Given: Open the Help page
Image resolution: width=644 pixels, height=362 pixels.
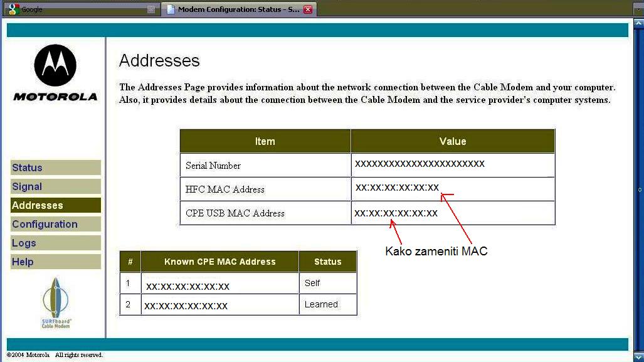Looking at the screenshot, I should [x=56, y=262].
